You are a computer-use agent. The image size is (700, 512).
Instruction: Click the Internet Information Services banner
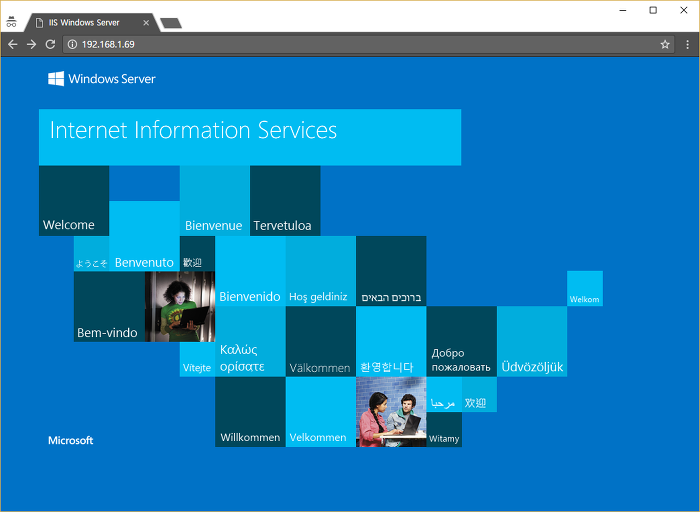[250, 137]
